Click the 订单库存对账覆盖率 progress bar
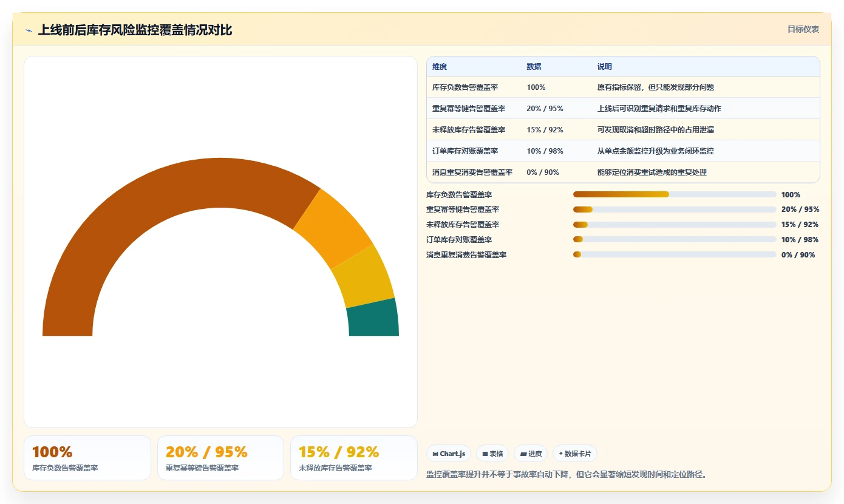844x504 pixels. coord(675,240)
